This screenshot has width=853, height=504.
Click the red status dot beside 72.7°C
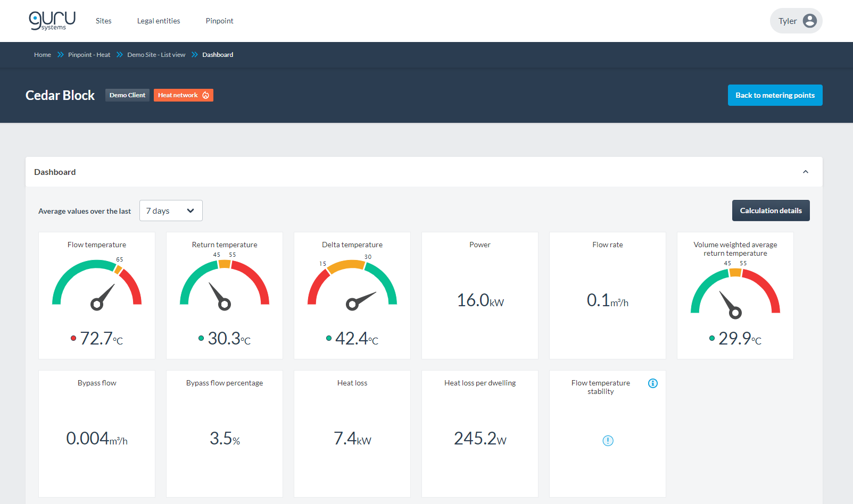tap(73, 338)
